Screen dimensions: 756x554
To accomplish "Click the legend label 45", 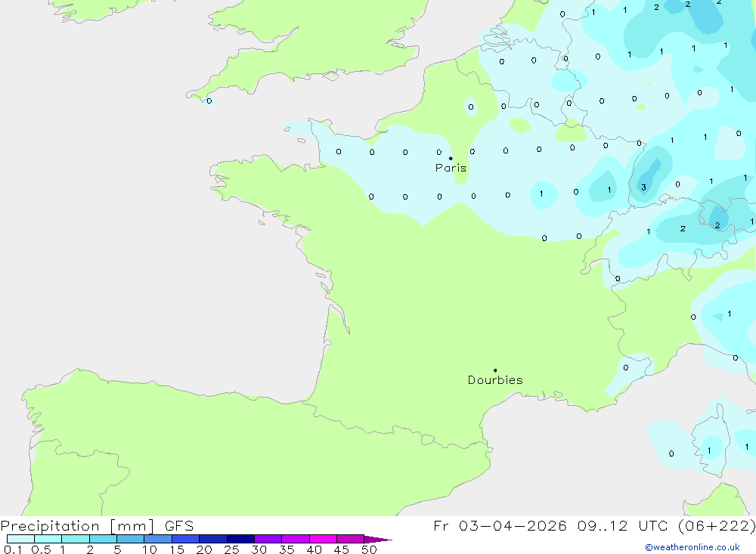I will tap(342, 549).
